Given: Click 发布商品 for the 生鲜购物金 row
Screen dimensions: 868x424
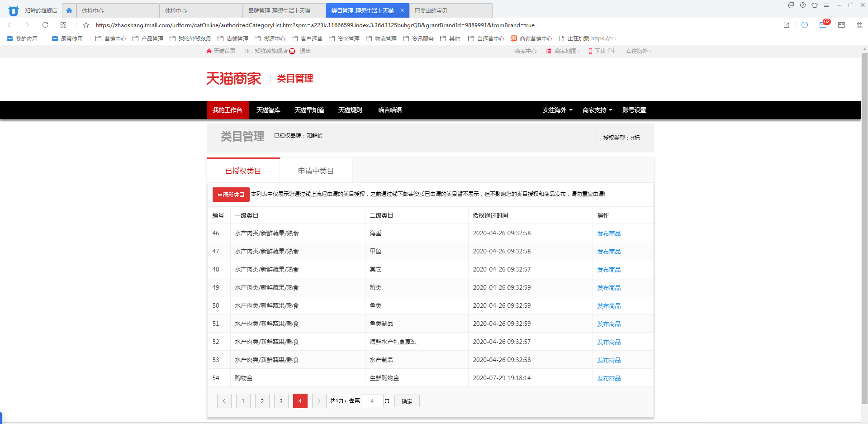Looking at the screenshot, I should click(x=609, y=378).
